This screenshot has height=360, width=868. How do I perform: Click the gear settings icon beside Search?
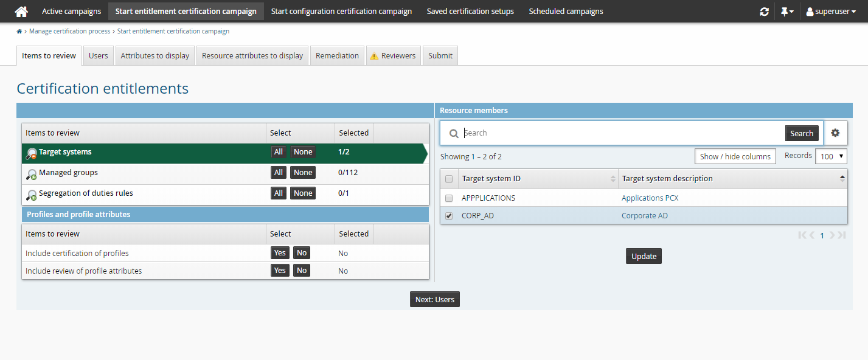[x=835, y=133]
